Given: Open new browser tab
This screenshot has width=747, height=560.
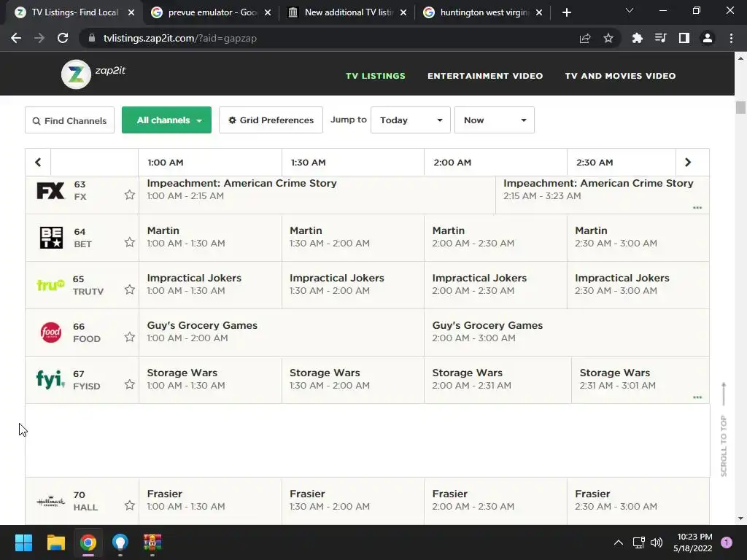Looking at the screenshot, I should 566,12.
